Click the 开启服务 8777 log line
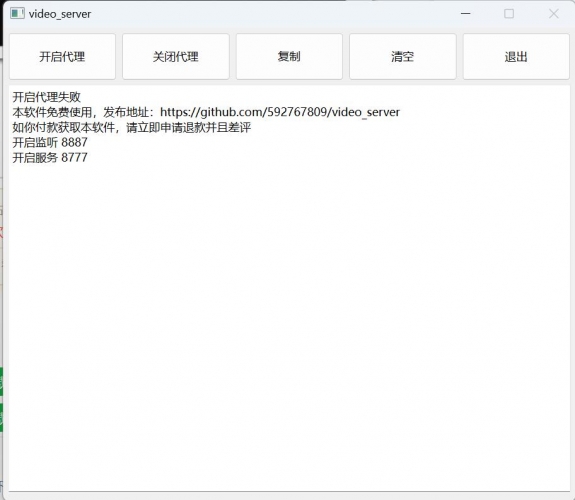This screenshot has height=500, width=575. point(50,157)
